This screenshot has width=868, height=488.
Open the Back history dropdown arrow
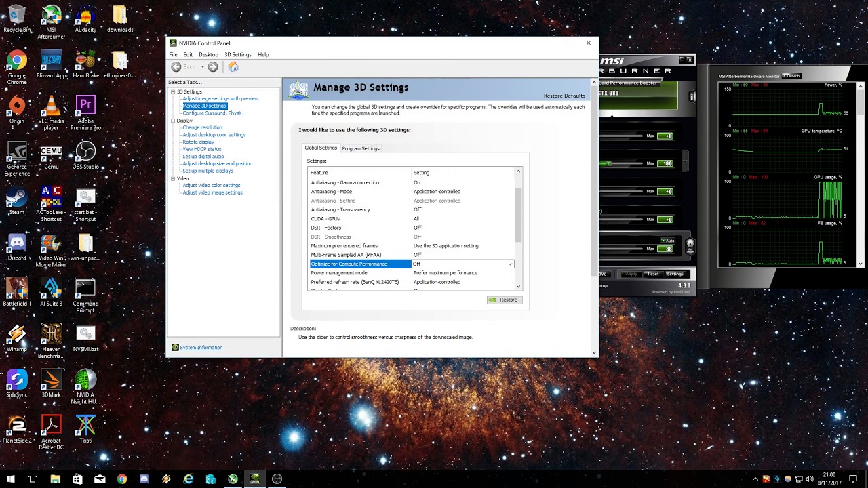tap(202, 67)
